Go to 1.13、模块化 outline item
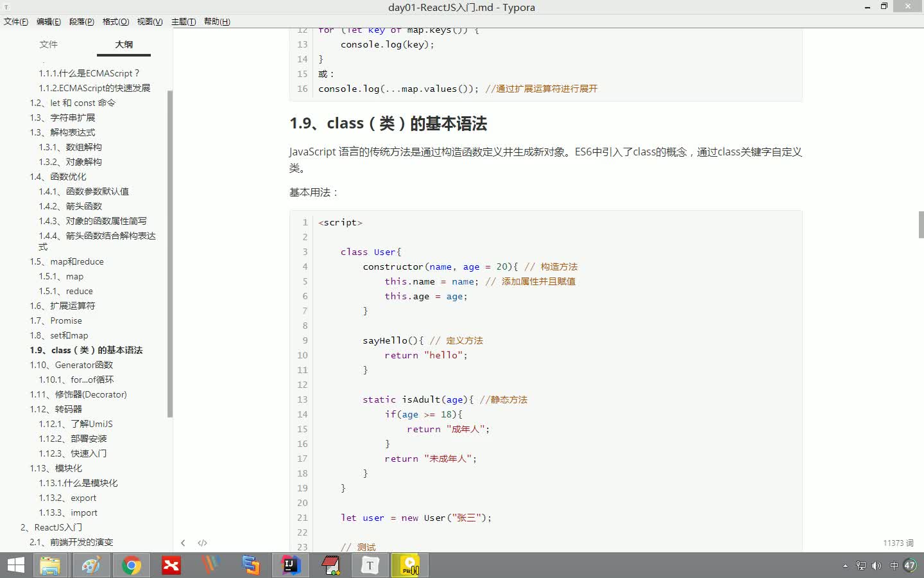 pos(56,468)
